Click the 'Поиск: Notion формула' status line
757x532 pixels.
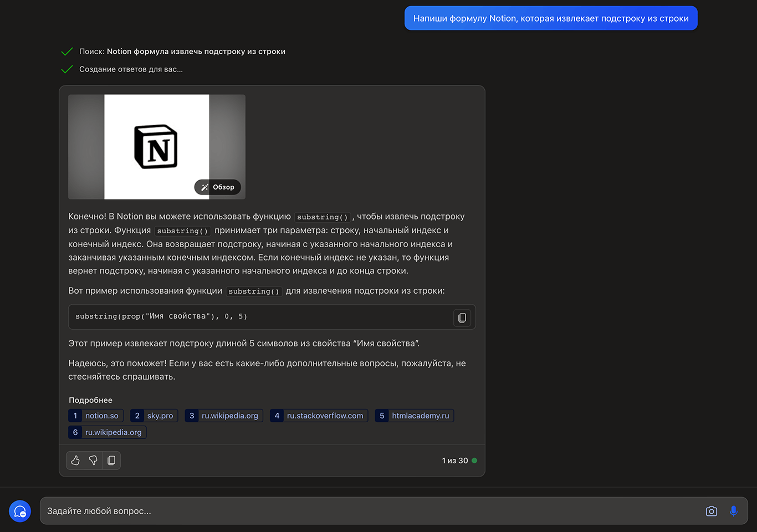182,52
